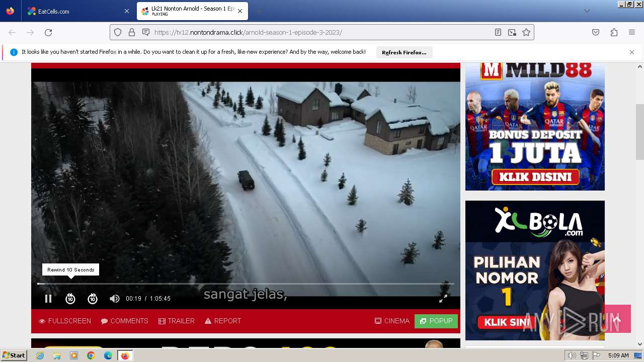Click the URL address field
The image size is (644, 362).
click(x=322, y=32)
